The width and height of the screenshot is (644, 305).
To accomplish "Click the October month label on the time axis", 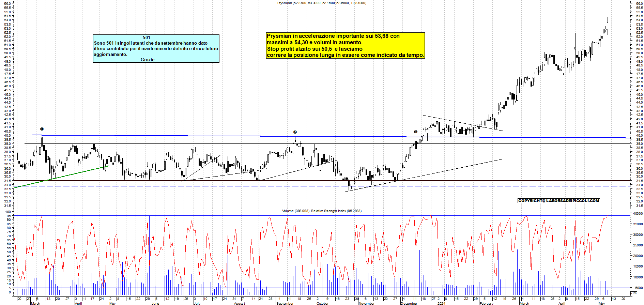I will click(323, 303).
